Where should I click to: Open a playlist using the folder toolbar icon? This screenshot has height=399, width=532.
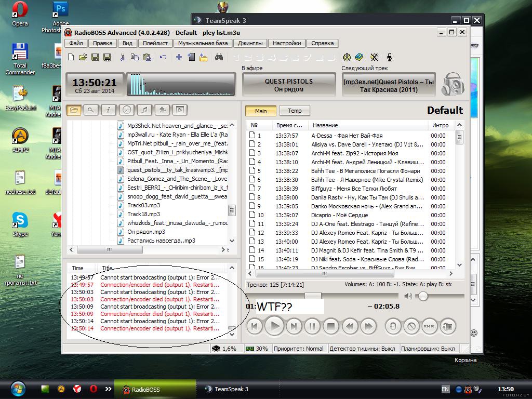click(x=83, y=57)
